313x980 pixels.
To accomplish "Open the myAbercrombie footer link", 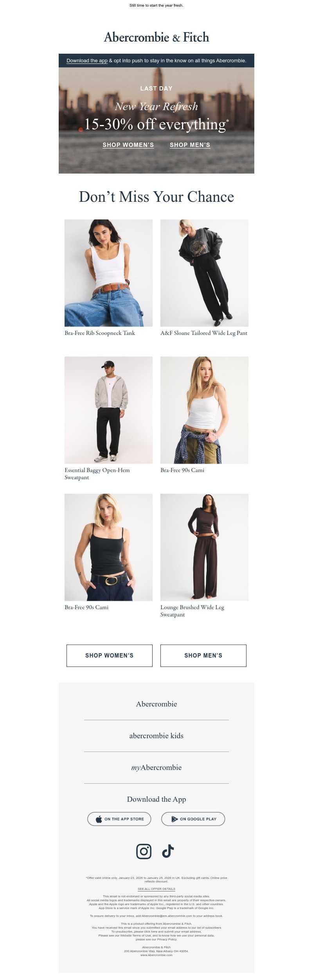I will click(x=156, y=767).
